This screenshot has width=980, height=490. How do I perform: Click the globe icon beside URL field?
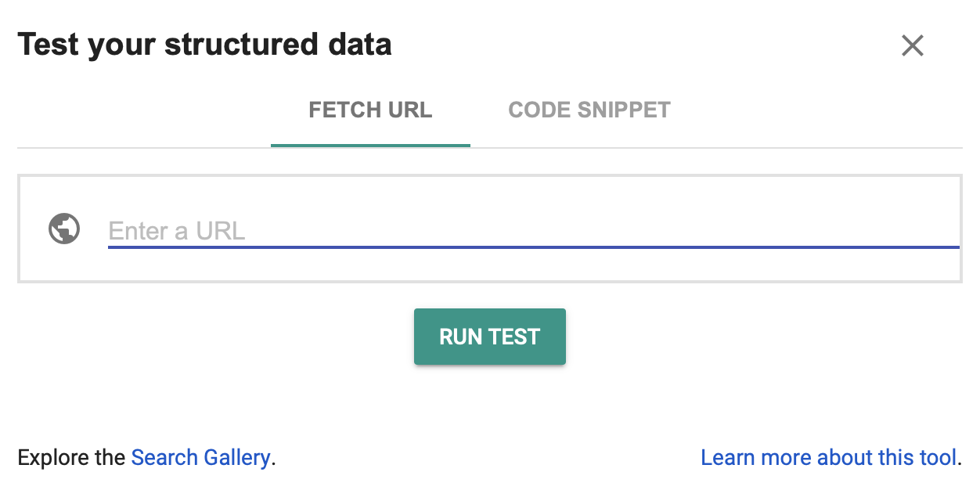[x=64, y=229]
